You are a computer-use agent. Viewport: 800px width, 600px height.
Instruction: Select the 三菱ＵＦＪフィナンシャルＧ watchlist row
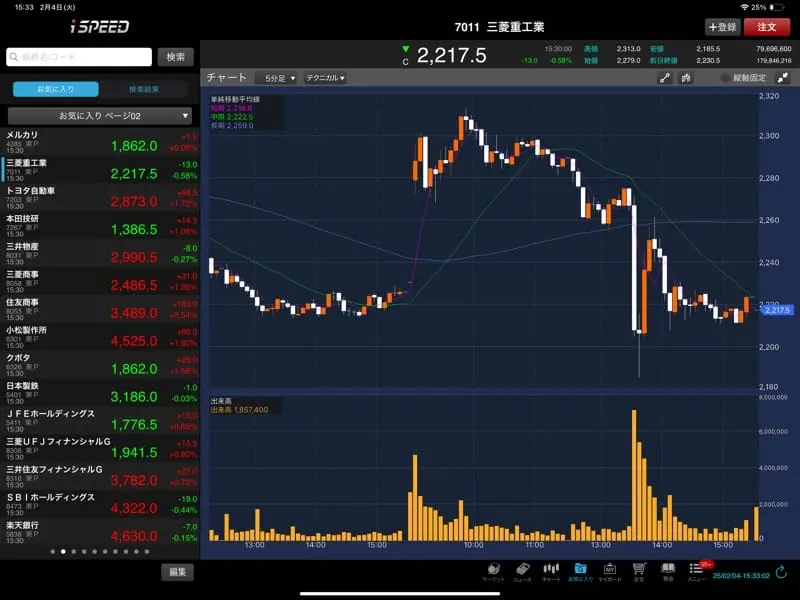(99, 448)
